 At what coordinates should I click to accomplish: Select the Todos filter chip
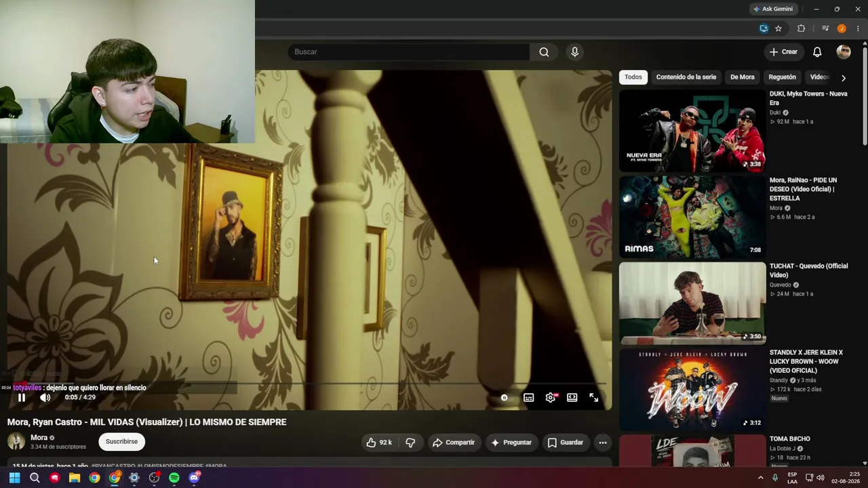click(x=633, y=77)
